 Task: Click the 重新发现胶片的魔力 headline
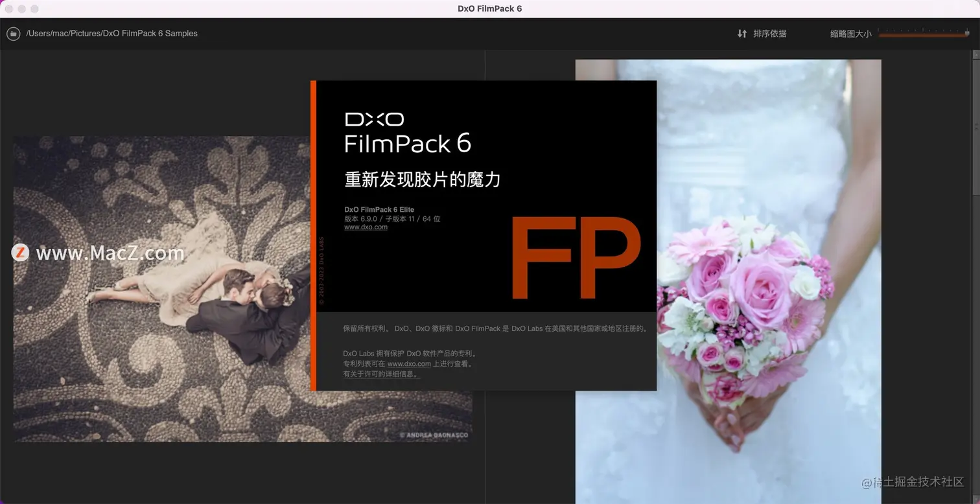423,179
